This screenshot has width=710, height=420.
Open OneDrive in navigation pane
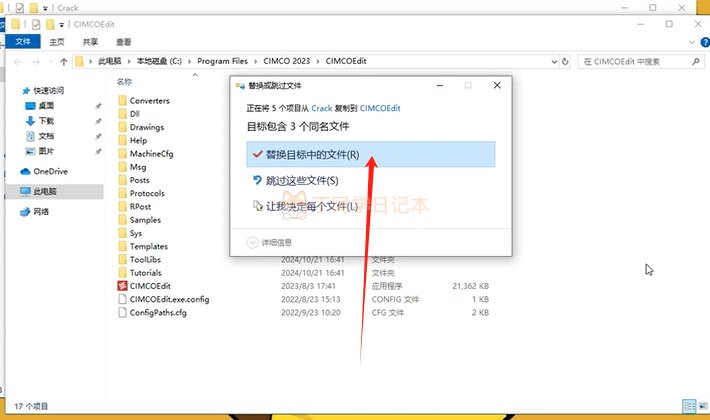pyautogui.click(x=44, y=172)
